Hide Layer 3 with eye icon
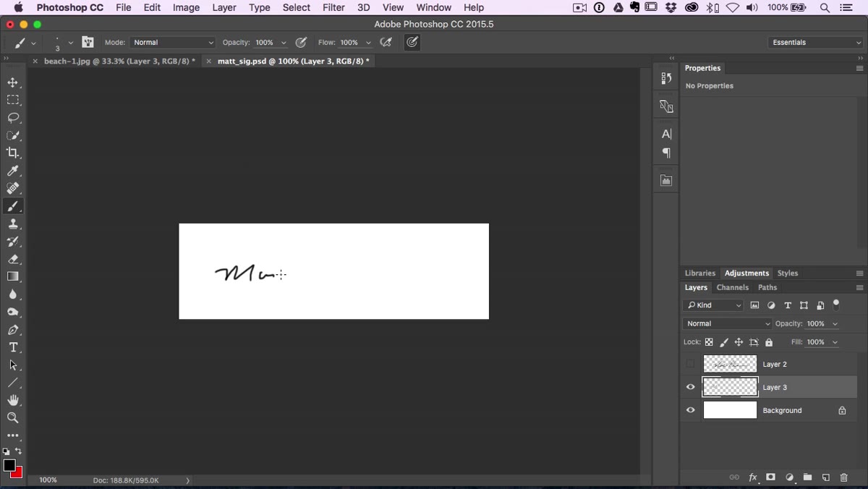Viewport: 868px width, 489px height. pyautogui.click(x=690, y=387)
